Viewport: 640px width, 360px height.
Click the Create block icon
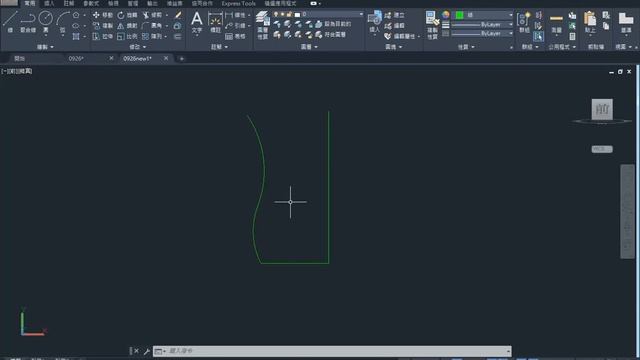point(394,15)
